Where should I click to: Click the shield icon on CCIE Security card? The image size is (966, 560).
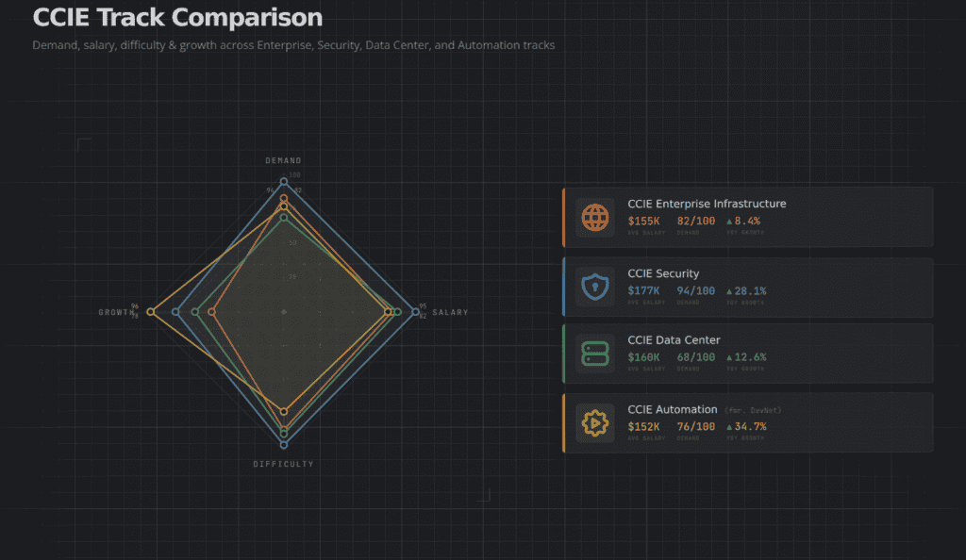594,287
